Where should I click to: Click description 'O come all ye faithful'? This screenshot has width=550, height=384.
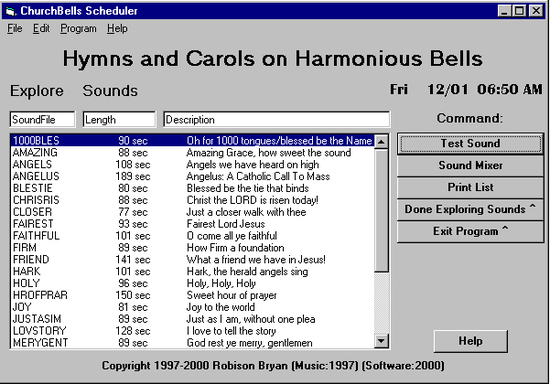232,236
